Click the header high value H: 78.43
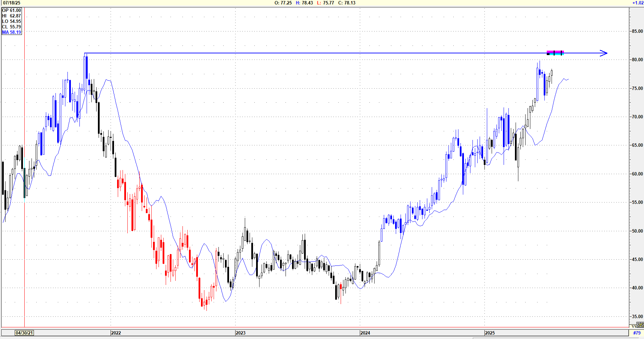 click(x=304, y=3)
